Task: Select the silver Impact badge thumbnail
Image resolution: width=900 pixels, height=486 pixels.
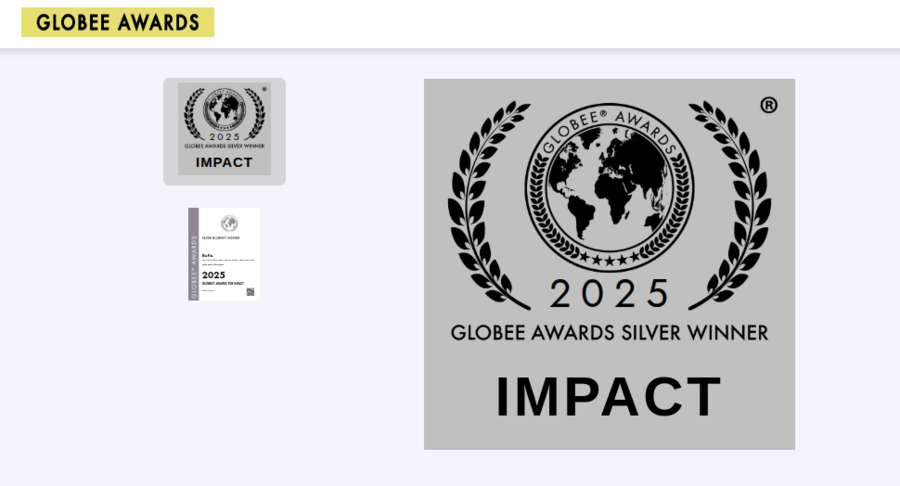Action: click(224, 131)
